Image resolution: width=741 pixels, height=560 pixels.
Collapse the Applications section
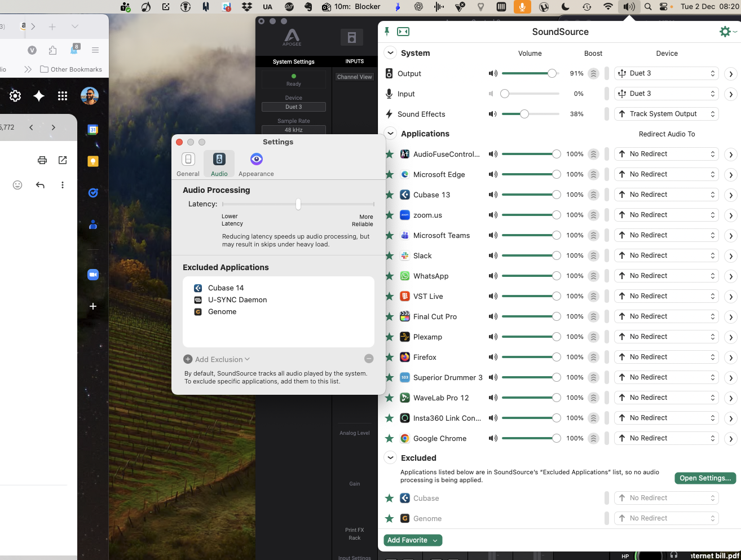pos(390,134)
